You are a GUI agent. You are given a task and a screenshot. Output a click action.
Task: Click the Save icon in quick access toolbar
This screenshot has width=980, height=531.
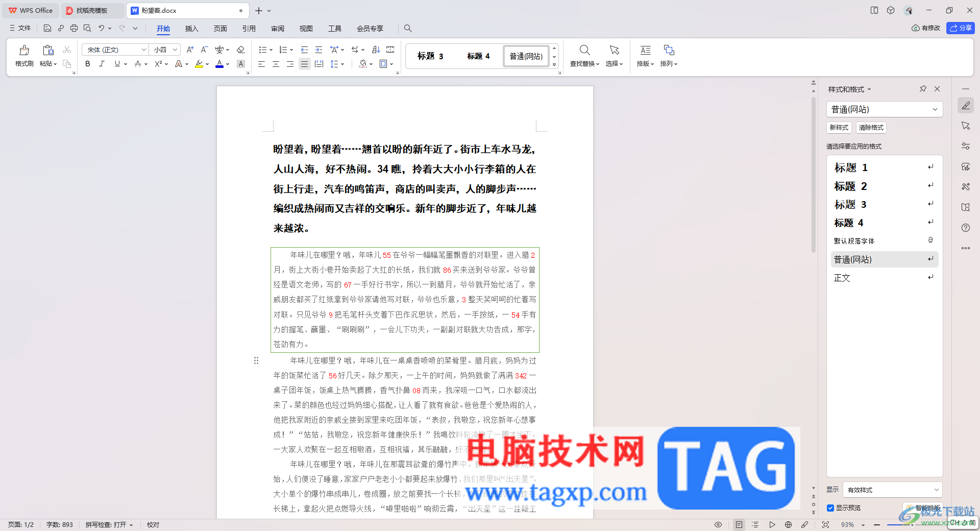point(47,28)
